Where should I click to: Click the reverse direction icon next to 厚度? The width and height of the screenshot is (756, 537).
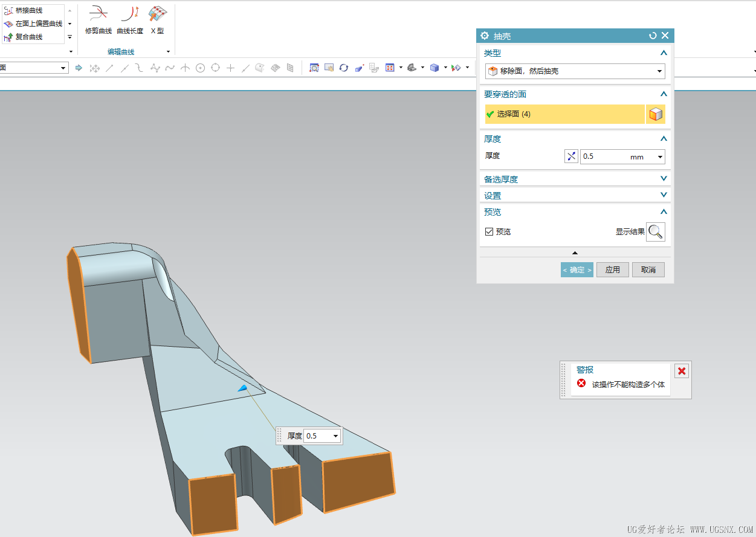(571, 156)
